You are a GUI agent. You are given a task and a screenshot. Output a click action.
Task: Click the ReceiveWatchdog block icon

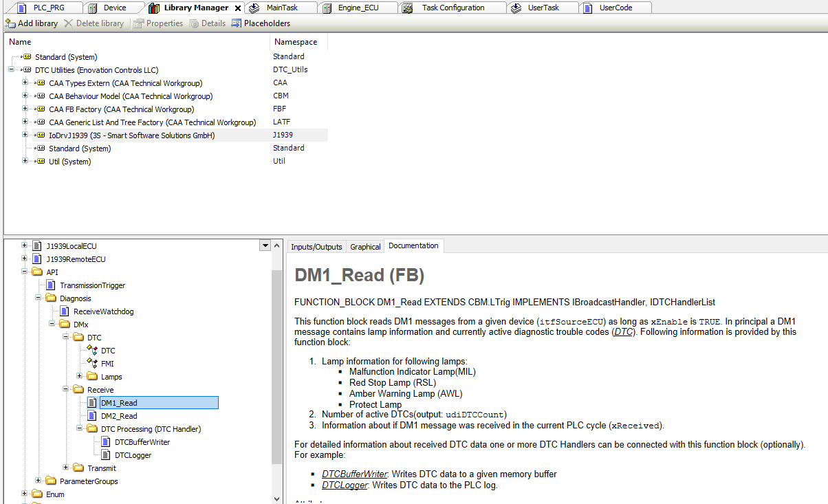click(x=65, y=311)
